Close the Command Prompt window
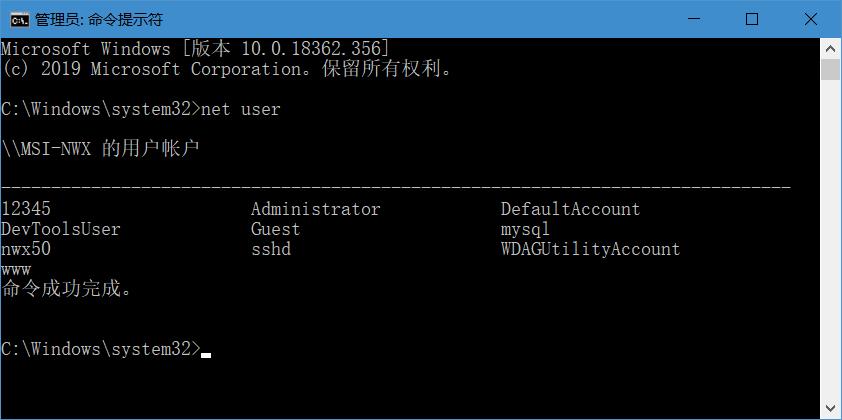842x420 pixels. click(808, 19)
